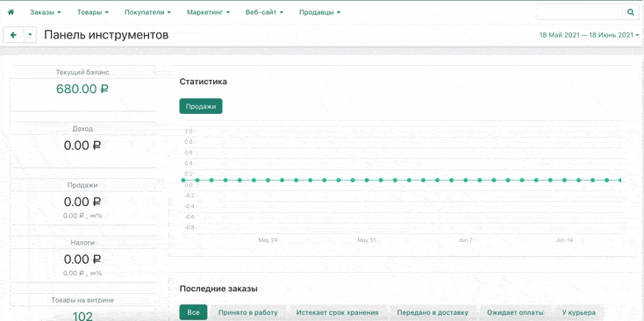The height and width of the screenshot is (321, 644).
Task: Select the У курьера tab
Action: point(579,312)
